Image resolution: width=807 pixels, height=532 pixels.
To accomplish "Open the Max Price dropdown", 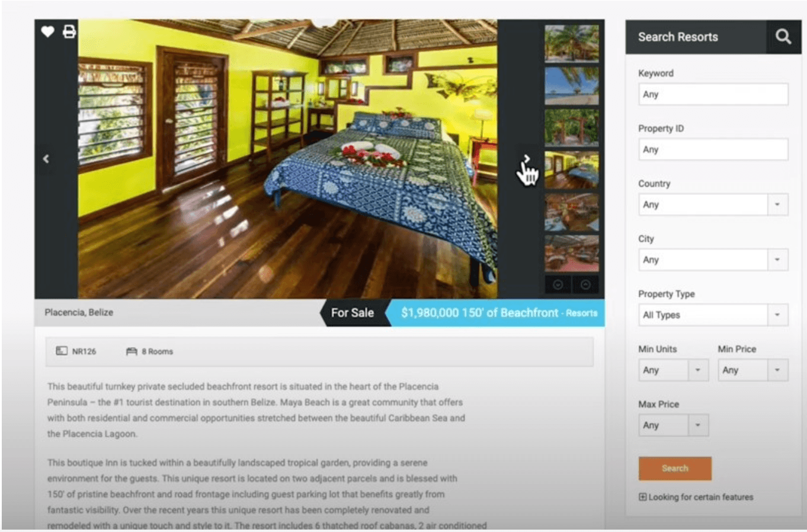I will [x=673, y=425].
